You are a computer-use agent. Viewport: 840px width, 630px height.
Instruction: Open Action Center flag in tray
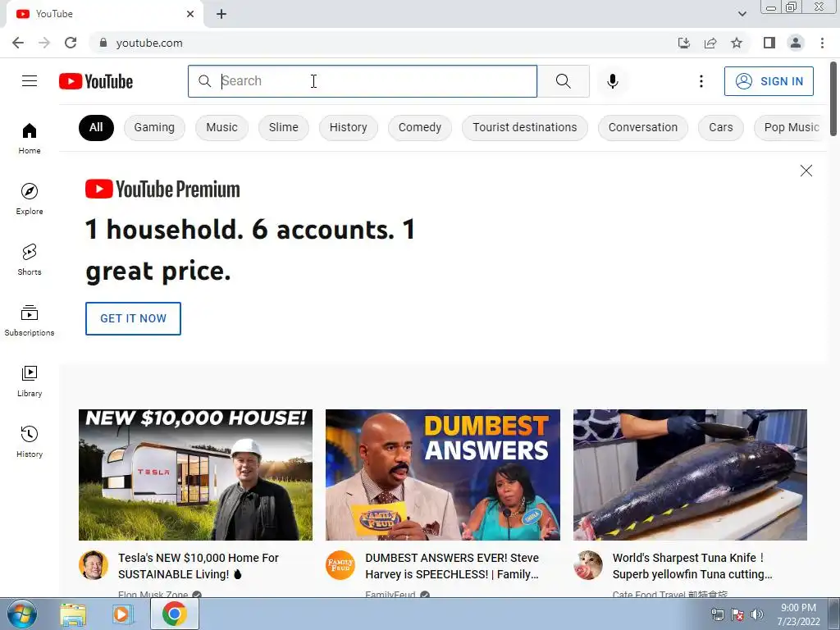[x=737, y=614]
